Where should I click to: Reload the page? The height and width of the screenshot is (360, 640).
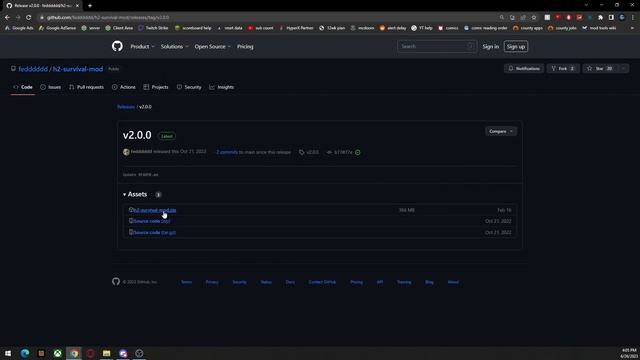click(x=29, y=18)
